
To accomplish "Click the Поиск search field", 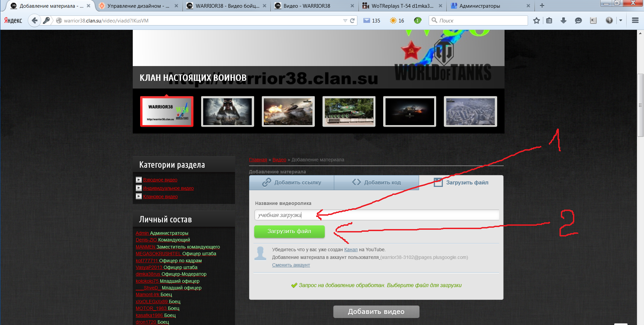I will click(x=478, y=20).
